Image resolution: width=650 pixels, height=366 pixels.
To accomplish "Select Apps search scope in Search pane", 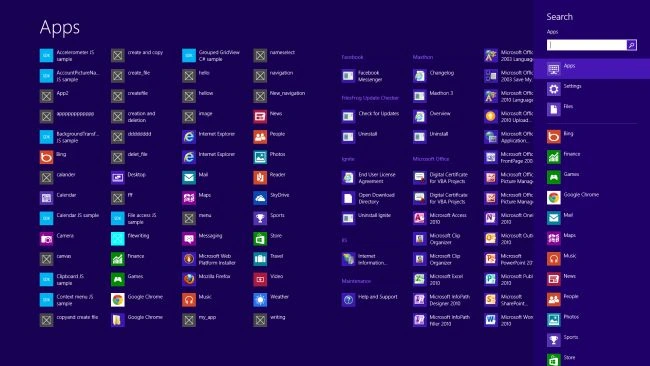I will coord(592,69).
